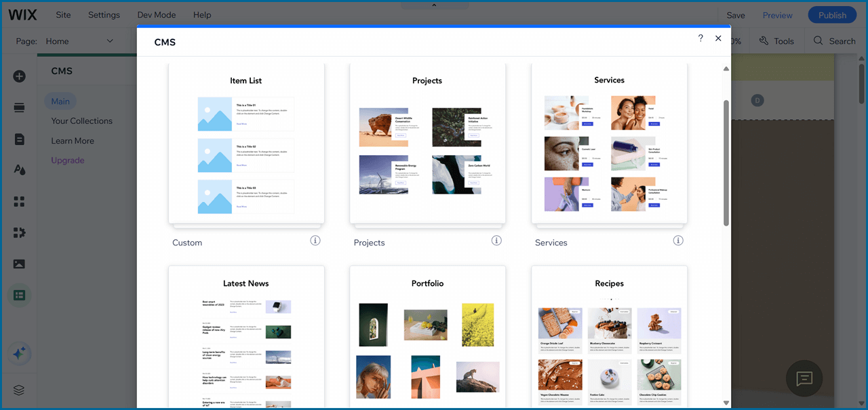The width and height of the screenshot is (868, 410).
Task: Click the Save button
Action: [736, 15]
